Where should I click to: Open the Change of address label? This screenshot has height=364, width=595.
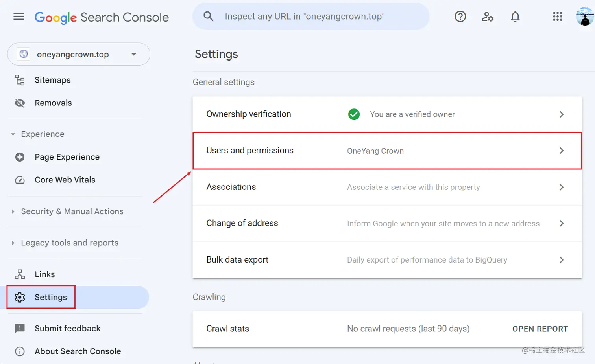242,223
